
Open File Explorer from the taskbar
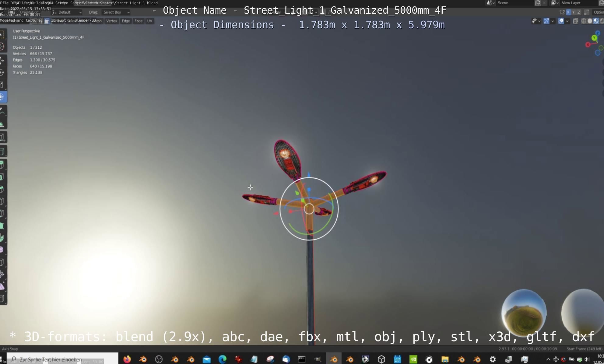(445, 359)
